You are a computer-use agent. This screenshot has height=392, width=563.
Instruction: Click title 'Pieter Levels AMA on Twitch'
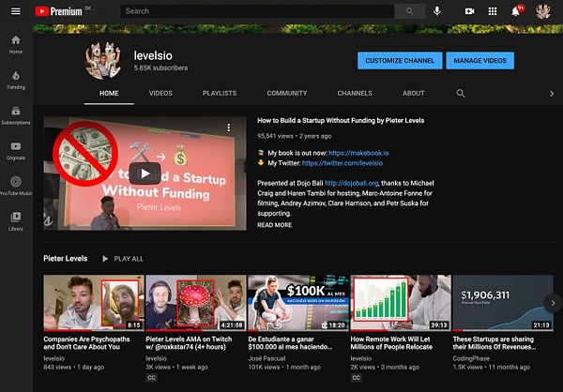click(189, 343)
